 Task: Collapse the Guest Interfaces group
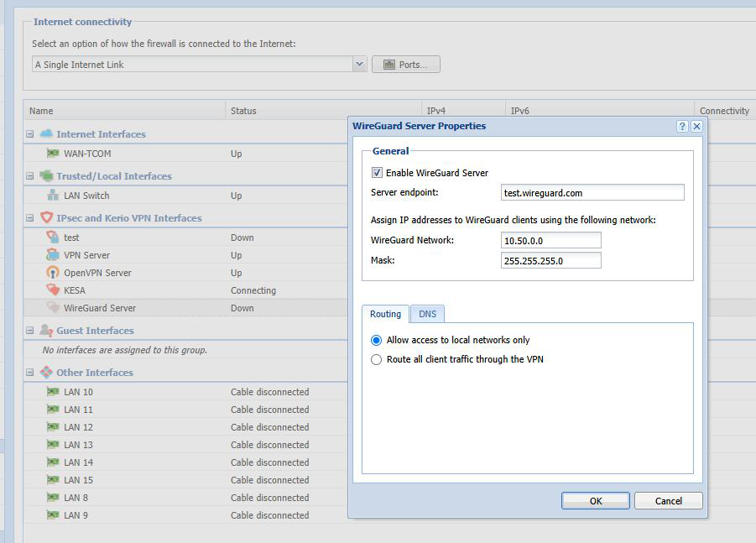coord(30,331)
